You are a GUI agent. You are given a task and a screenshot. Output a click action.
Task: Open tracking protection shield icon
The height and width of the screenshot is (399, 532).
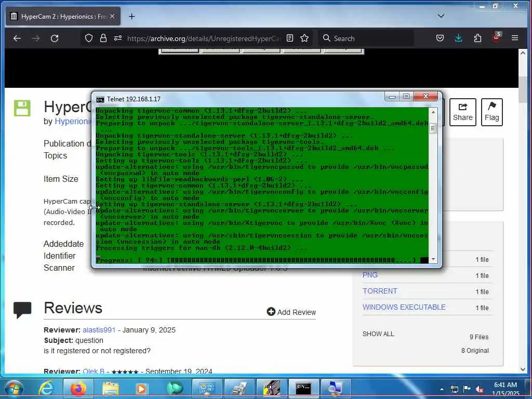(89, 38)
